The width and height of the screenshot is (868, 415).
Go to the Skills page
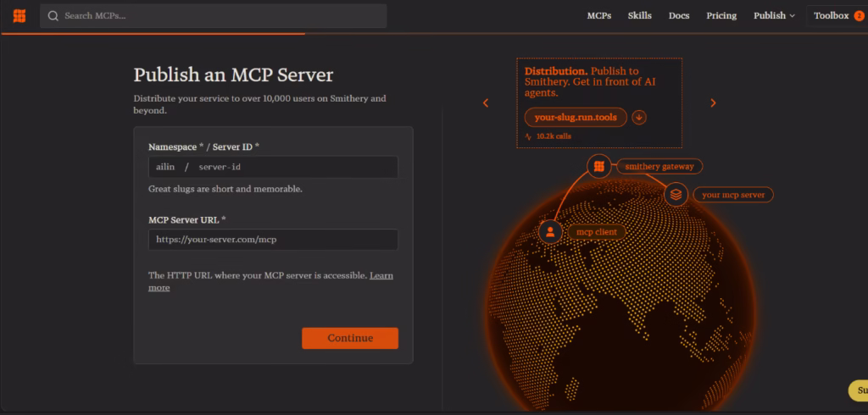click(x=639, y=15)
